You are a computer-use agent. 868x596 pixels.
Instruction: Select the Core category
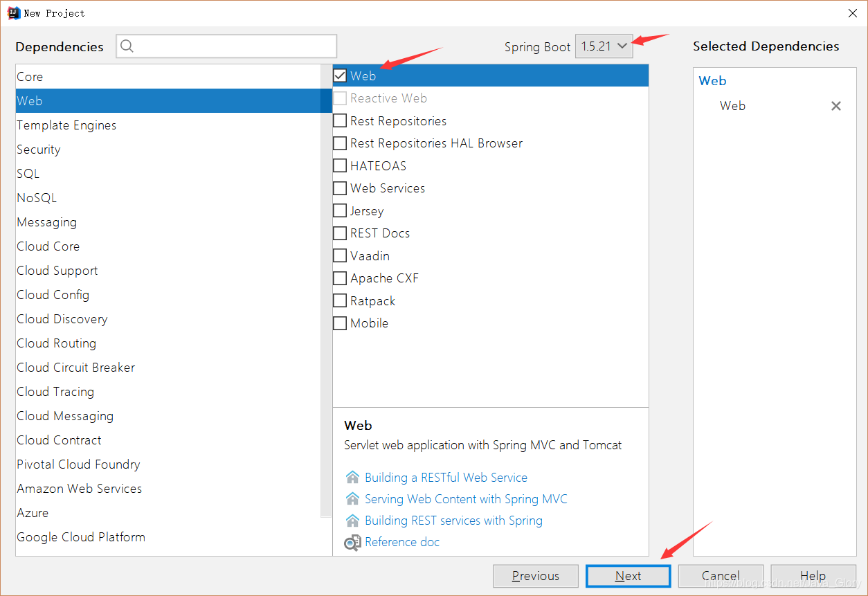(168, 77)
